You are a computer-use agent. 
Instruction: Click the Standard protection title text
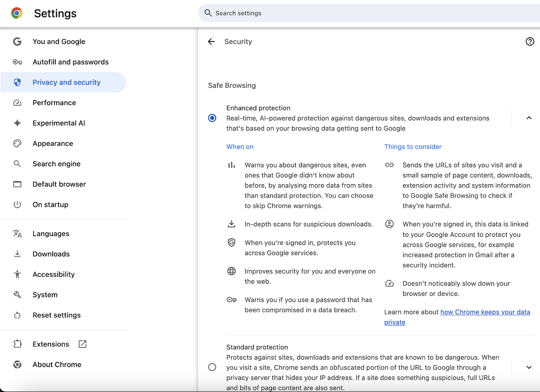click(x=257, y=347)
